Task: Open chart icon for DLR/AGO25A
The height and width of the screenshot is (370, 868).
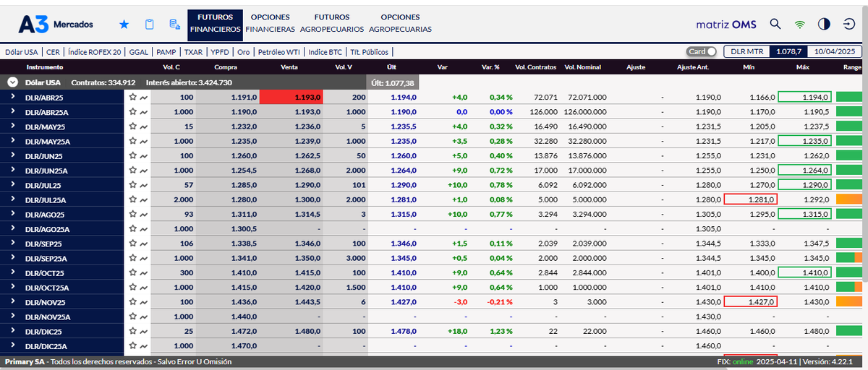Action: [x=143, y=228]
